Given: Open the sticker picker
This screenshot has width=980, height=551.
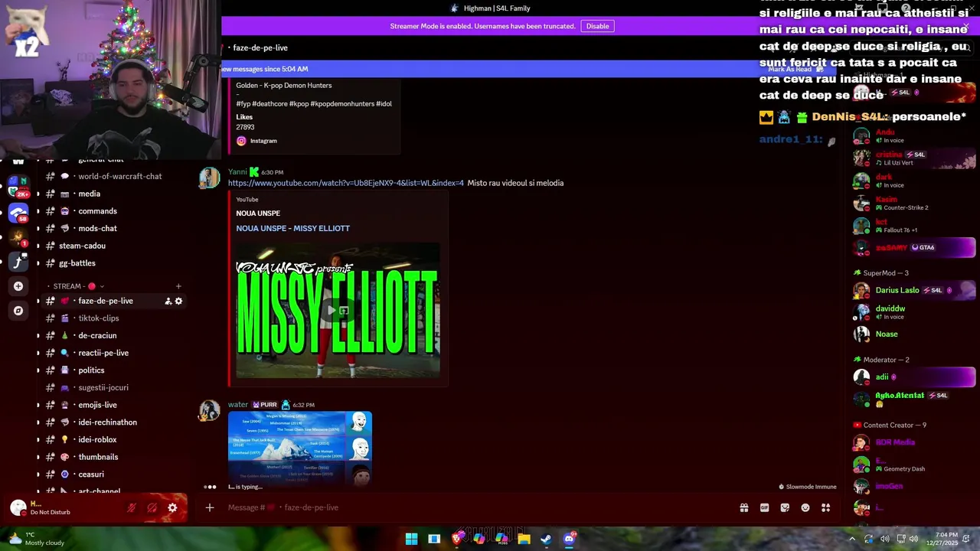Looking at the screenshot, I should [x=785, y=507].
